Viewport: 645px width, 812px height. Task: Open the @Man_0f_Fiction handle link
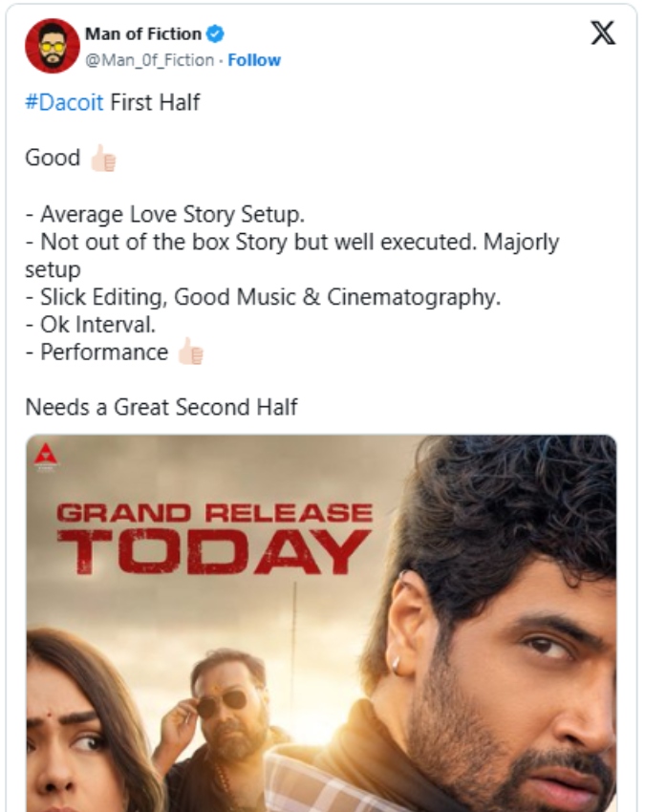pos(150,60)
